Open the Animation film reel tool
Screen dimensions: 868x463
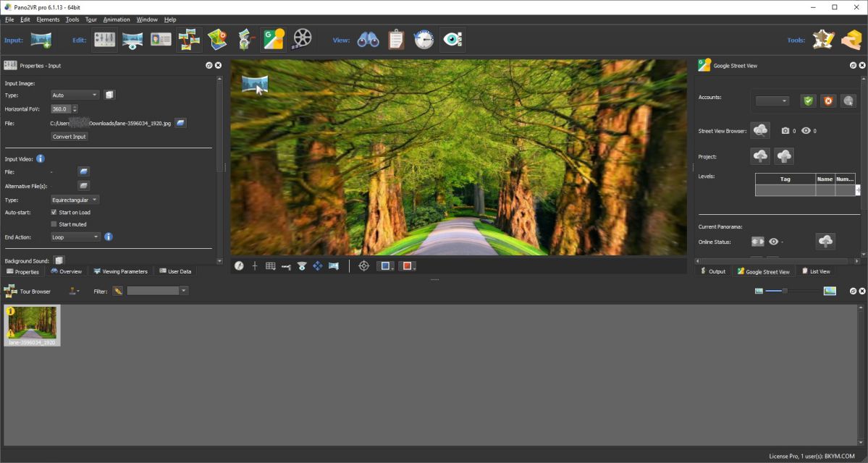[x=302, y=40]
